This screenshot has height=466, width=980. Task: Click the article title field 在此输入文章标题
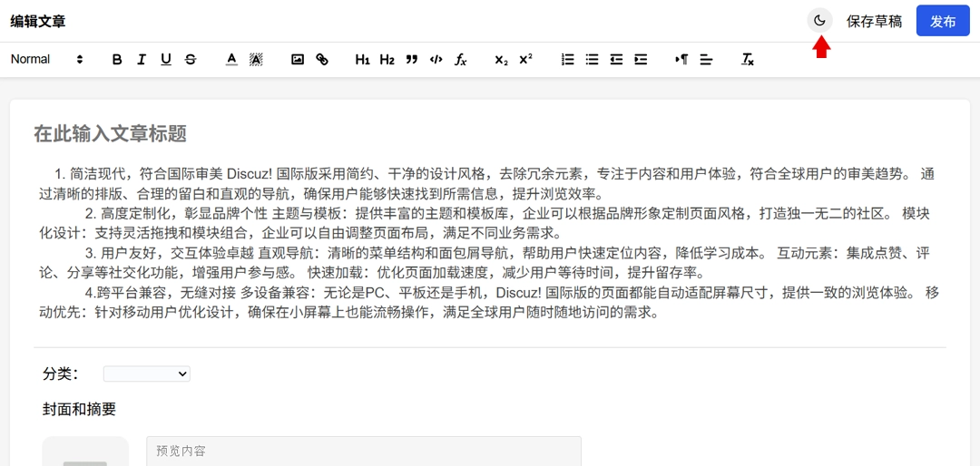click(490, 133)
